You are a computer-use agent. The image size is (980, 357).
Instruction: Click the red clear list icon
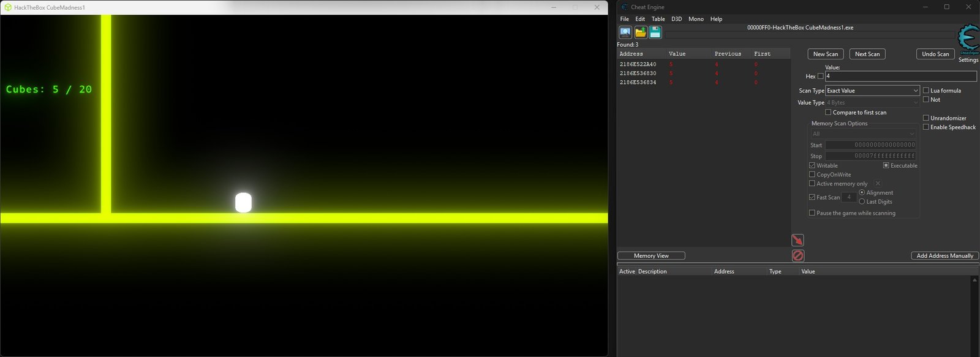(x=797, y=255)
